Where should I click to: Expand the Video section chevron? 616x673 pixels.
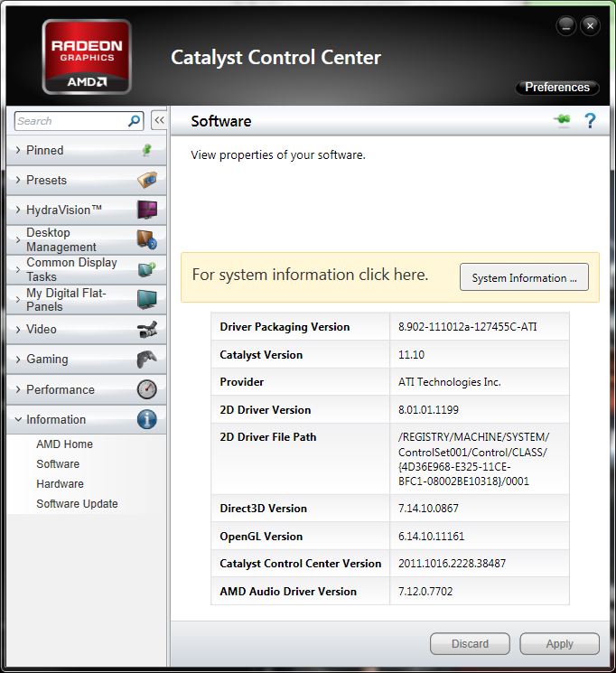[18, 329]
